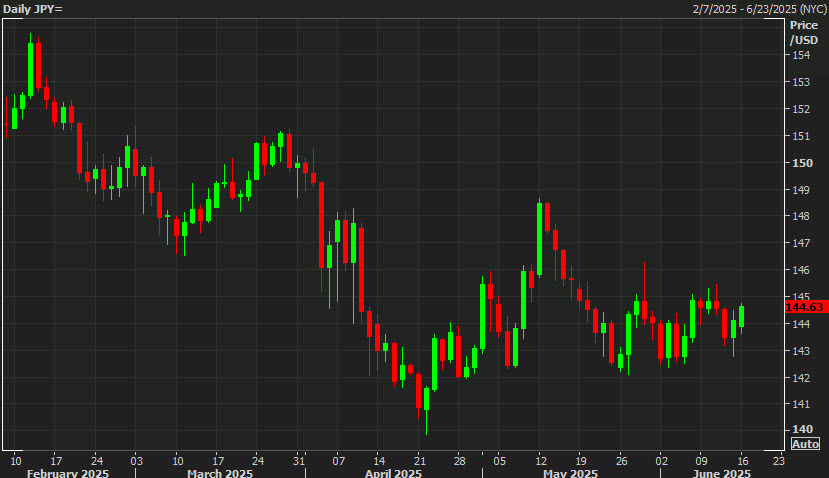
Task: Click the 143 price axis label
Action: pyautogui.click(x=800, y=351)
